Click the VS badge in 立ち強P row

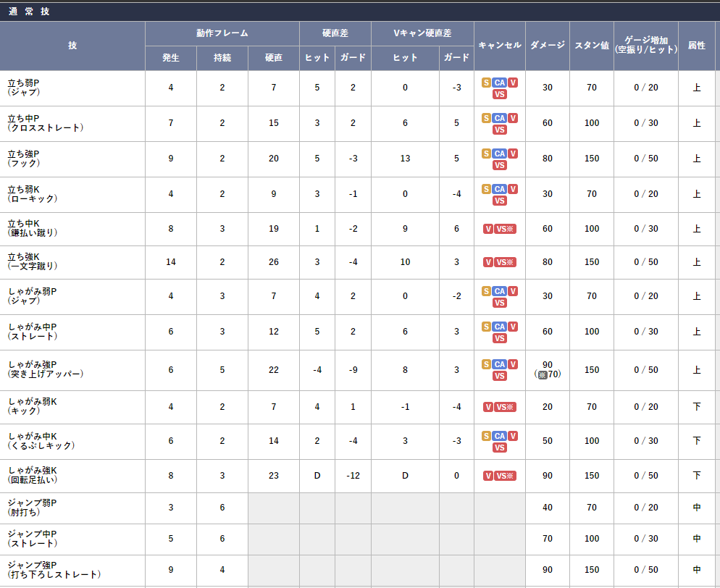[500, 165]
